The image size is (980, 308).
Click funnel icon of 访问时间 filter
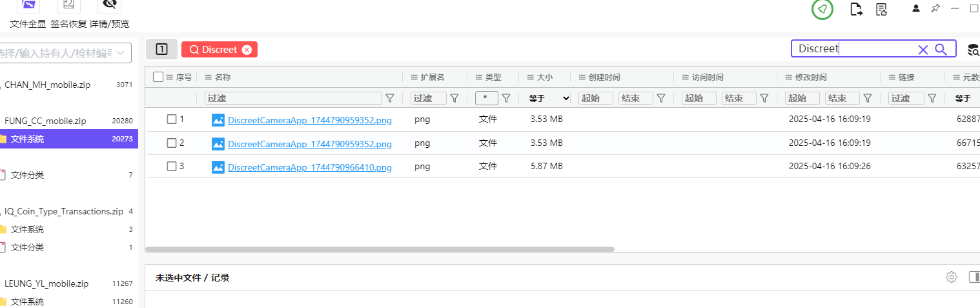[764, 98]
